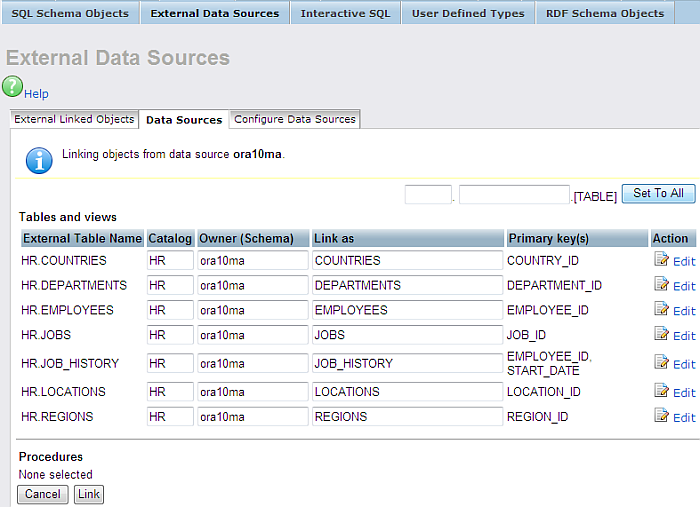Image resolution: width=700 pixels, height=507 pixels.
Task: Click the edit icon for HR.EMPLOYEES row
Action: (661, 310)
